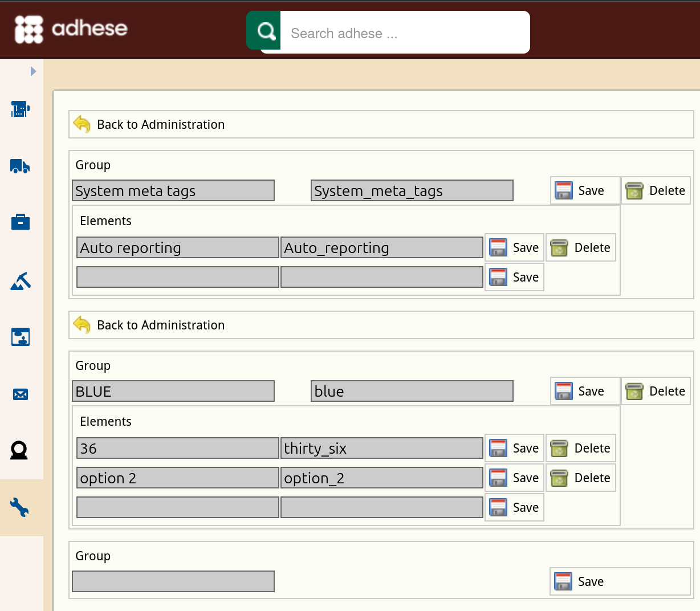Click the BLUE group name field

click(x=173, y=392)
